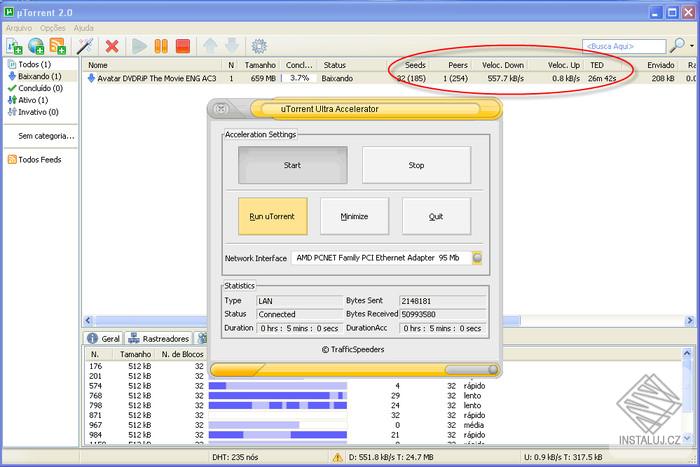Viewport: 700px width, 467px height.
Task: Open the Arquivo menu
Action: click(18, 28)
